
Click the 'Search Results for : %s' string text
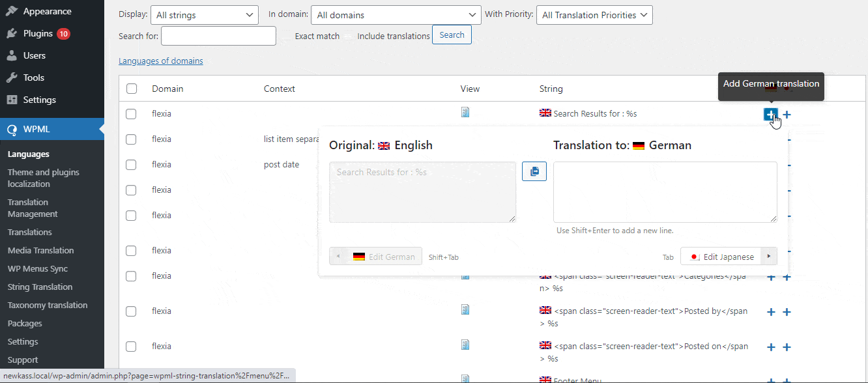595,113
